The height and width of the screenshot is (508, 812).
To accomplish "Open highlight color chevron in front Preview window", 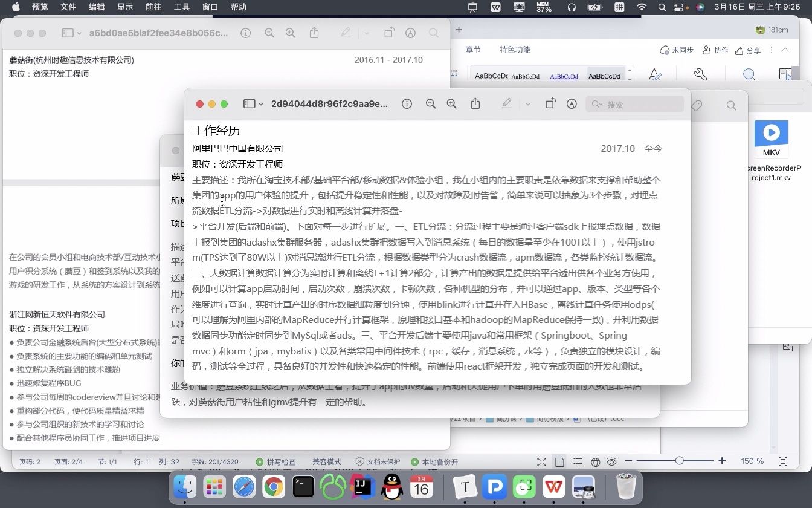I will [527, 104].
